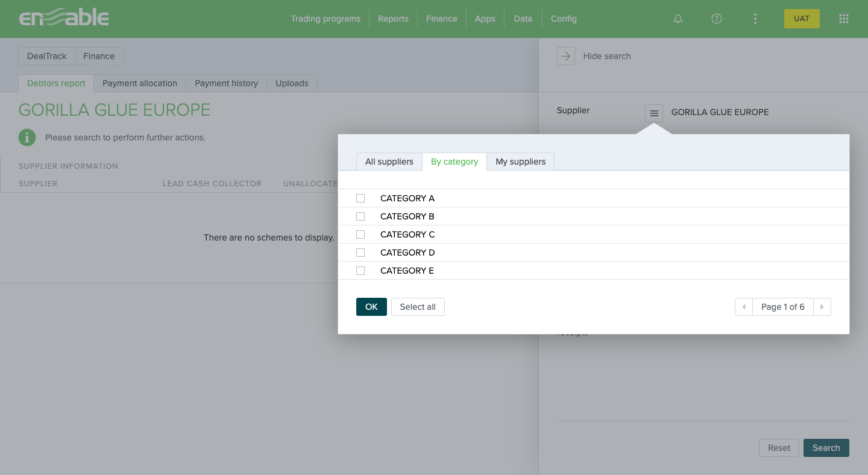Select the By category tab
The width and height of the screenshot is (868, 475).
click(x=454, y=162)
